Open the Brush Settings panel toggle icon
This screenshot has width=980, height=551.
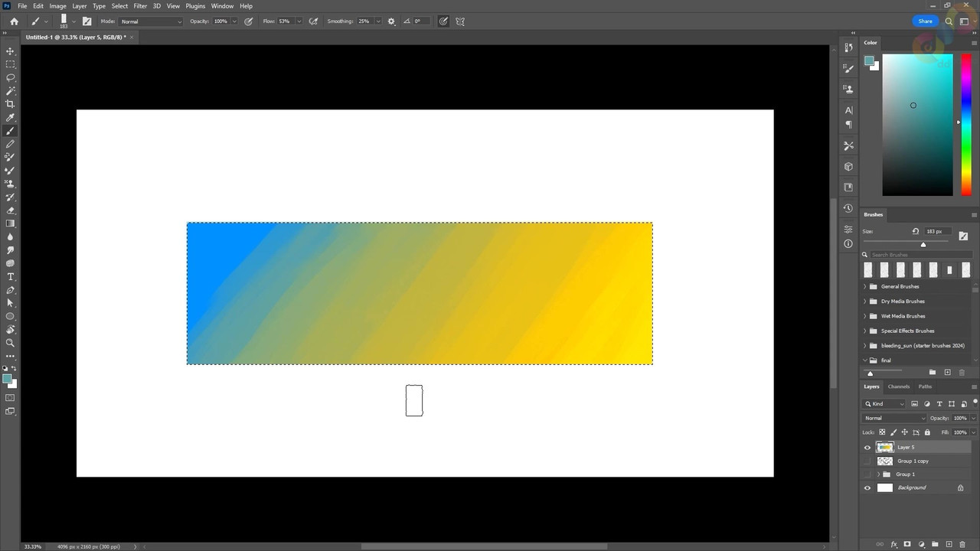click(x=87, y=21)
